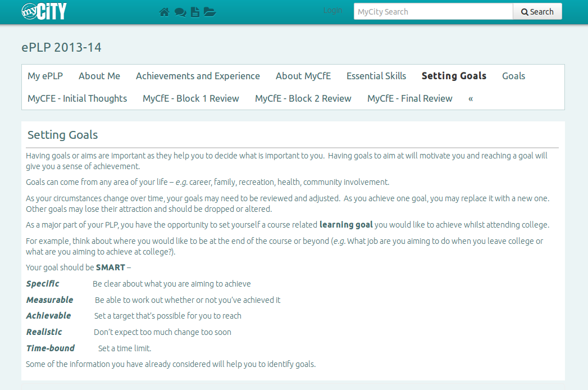Click the 'Time-bound' label
The height and width of the screenshot is (390, 588).
click(x=50, y=348)
